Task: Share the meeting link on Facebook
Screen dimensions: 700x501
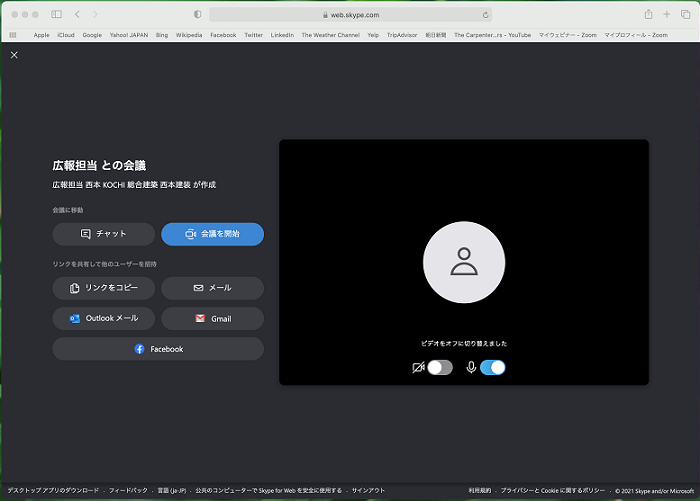Action: (158, 349)
